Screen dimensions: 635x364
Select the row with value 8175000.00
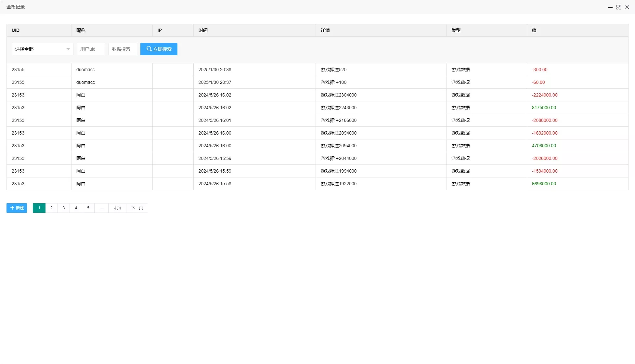pos(544,108)
